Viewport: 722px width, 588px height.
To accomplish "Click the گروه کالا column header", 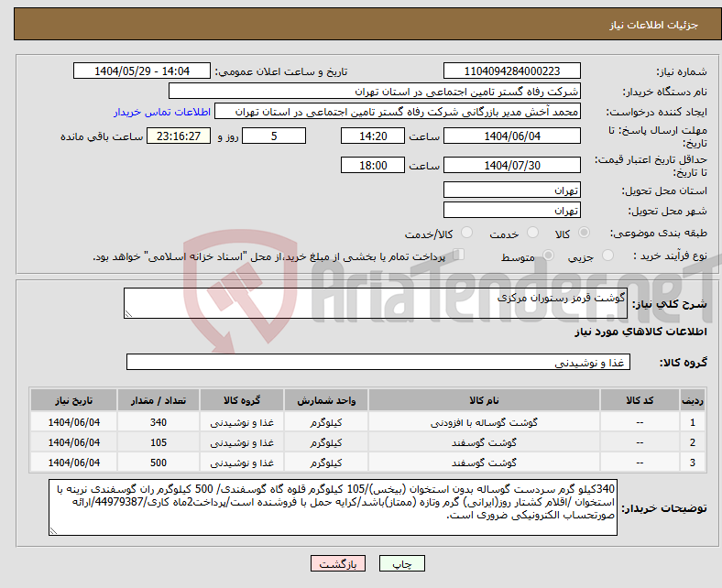I will tap(242, 400).
